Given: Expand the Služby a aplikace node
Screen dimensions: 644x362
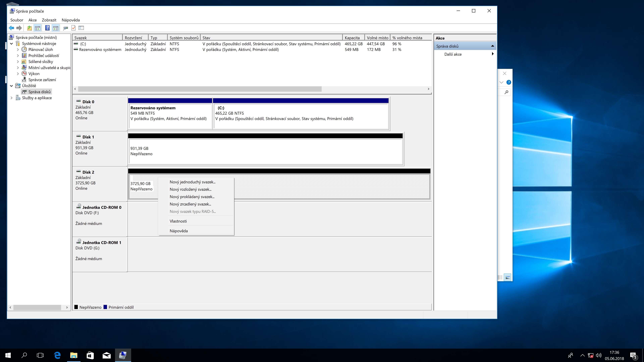Looking at the screenshot, I should (x=12, y=98).
